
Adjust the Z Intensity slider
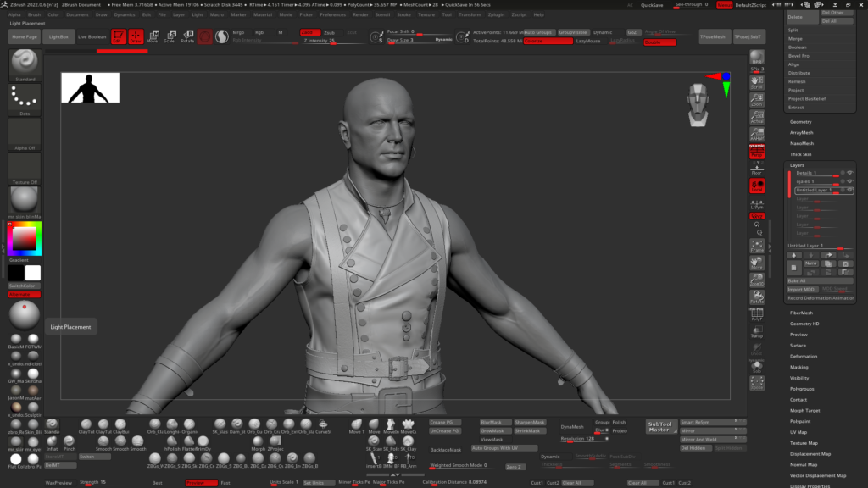[320, 41]
